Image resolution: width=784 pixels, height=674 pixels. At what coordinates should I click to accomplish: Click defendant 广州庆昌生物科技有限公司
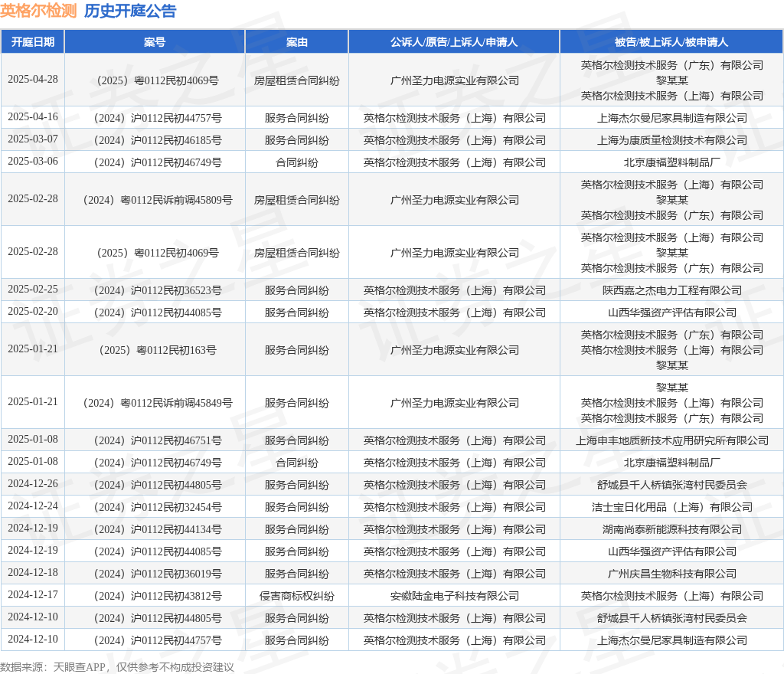tap(671, 574)
